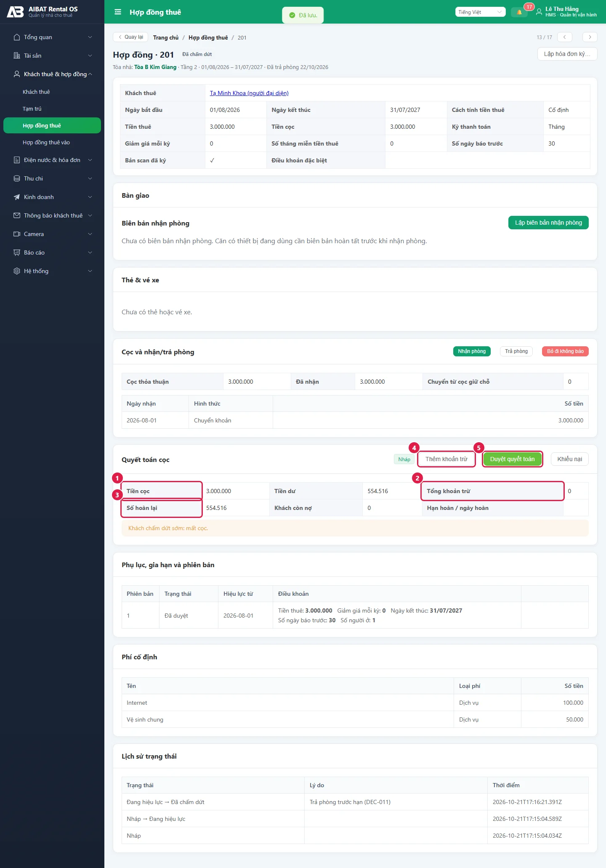The width and height of the screenshot is (606, 868).
Task: Click the Tổng quan home icon
Action: click(x=17, y=37)
